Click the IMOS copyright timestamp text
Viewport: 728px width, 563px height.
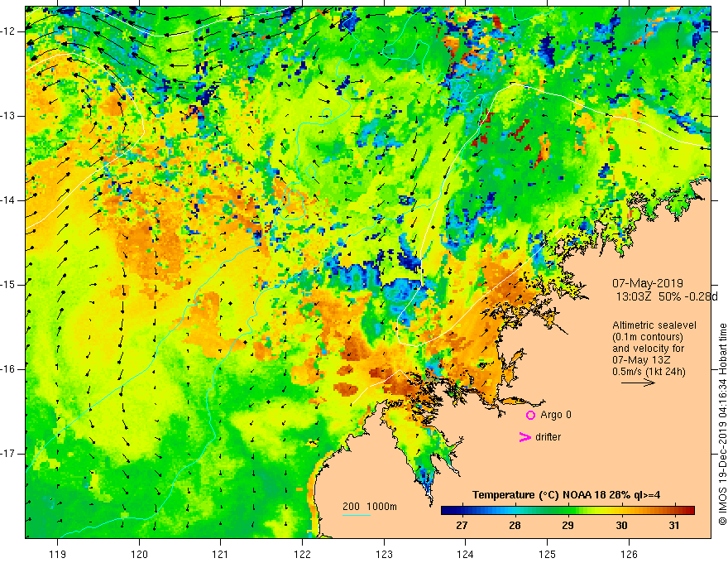pyautogui.click(x=722, y=425)
